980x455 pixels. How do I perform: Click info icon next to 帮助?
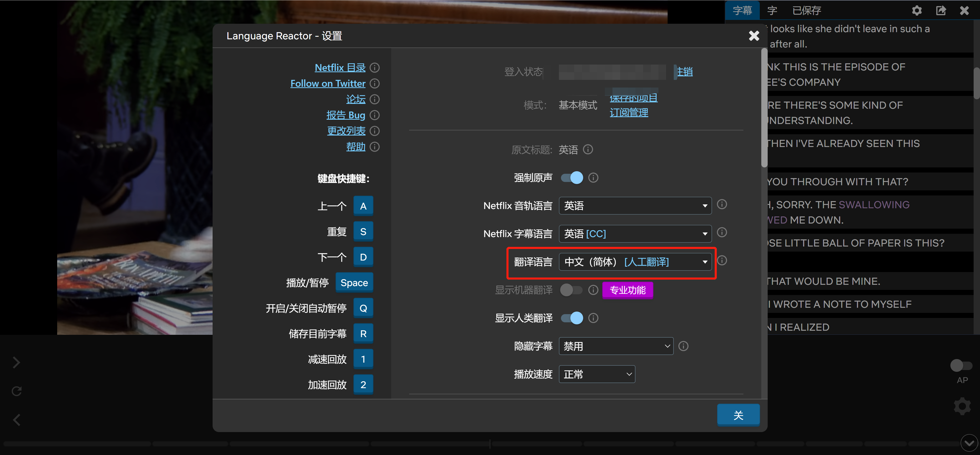[375, 146]
